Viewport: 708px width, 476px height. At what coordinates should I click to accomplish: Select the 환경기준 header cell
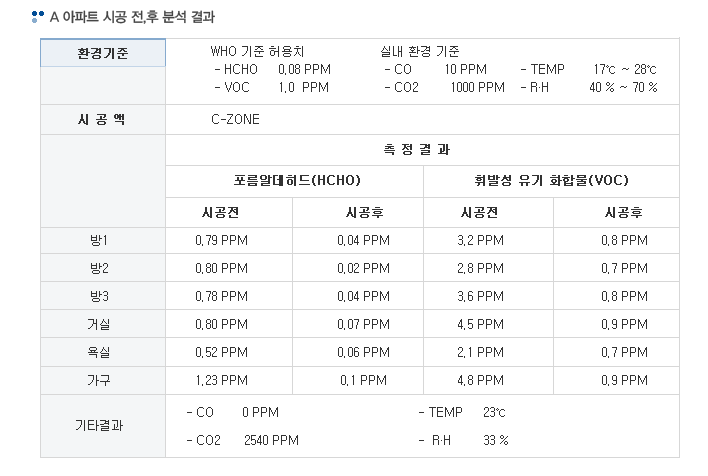(x=102, y=52)
